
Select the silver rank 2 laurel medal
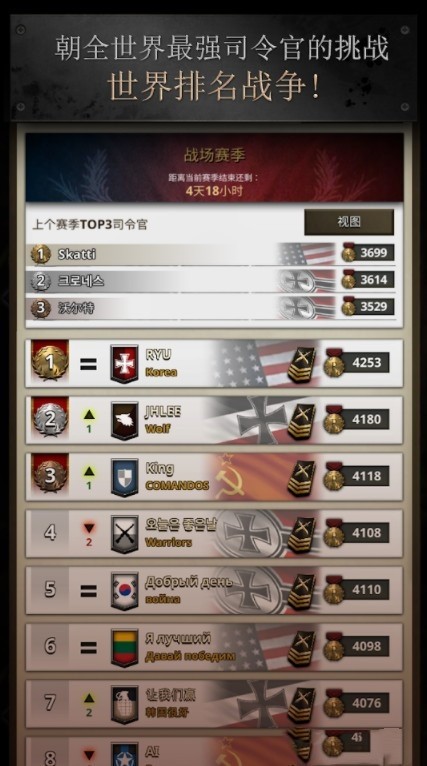[x=50, y=419]
